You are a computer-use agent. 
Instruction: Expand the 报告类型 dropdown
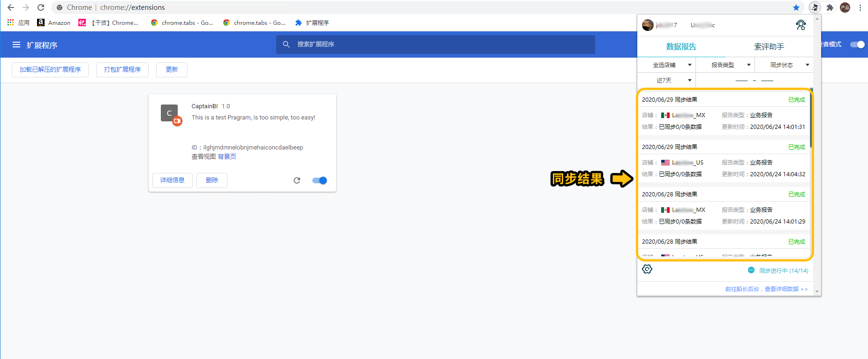coord(725,65)
